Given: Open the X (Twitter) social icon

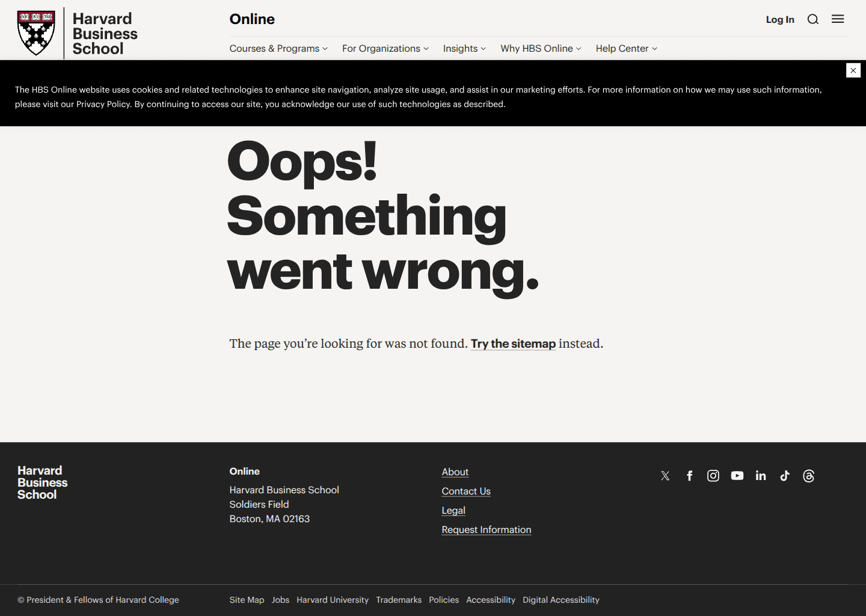Looking at the screenshot, I should coord(665,476).
